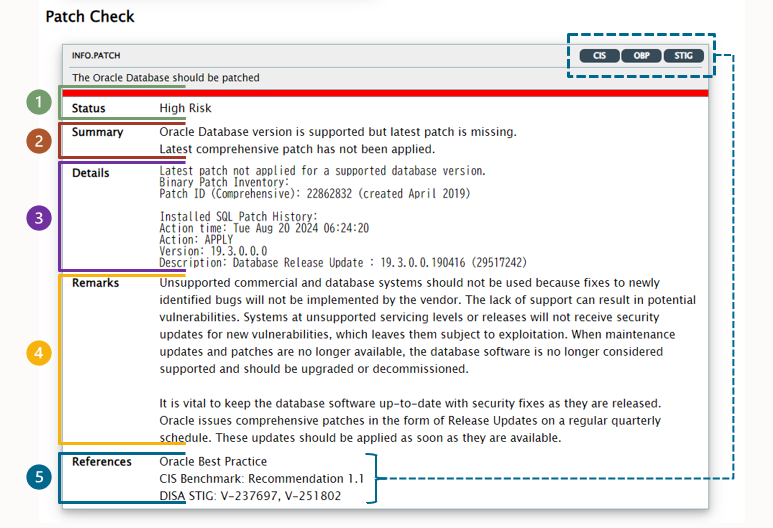Click the INFO.PATCH identifier label
Image resolution: width=773 pixels, height=528 pixels.
[96, 56]
